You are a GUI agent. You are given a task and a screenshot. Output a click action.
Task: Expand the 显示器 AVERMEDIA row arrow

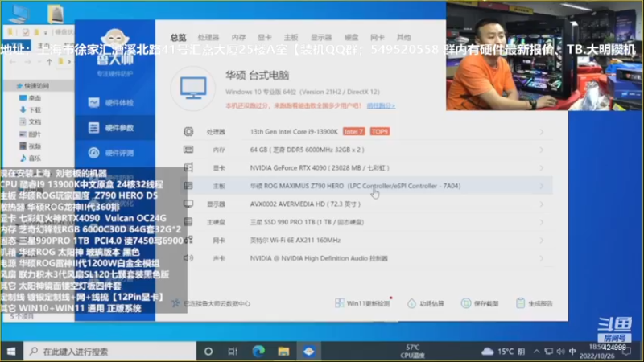tap(542, 204)
